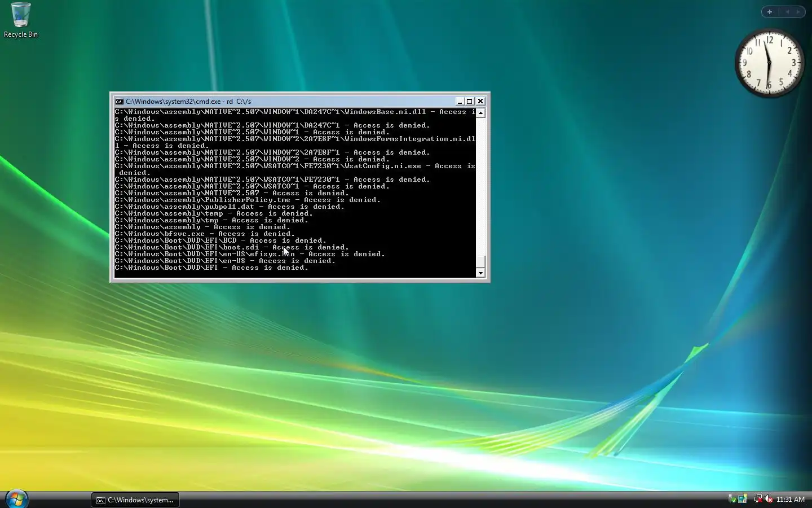Click the cmd.exe - rd C:\/s title bar text
Image resolution: width=812 pixels, height=508 pixels.
188,102
